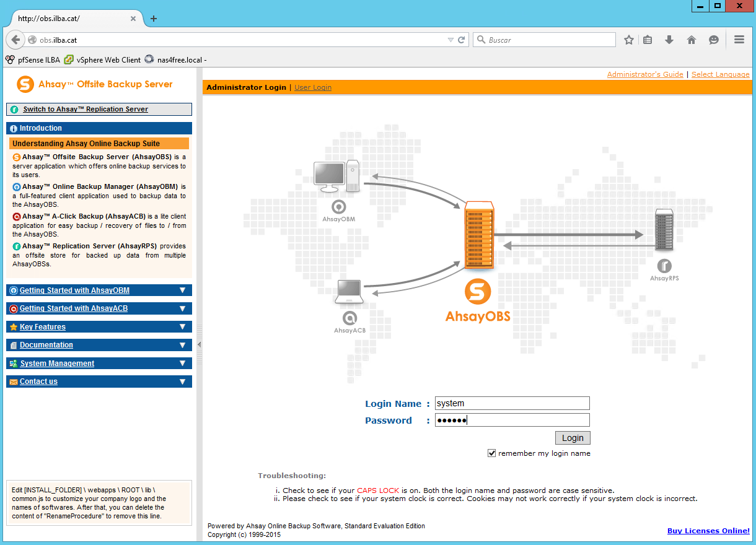The width and height of the screenshot is (756, 545).
Task: Select the Administrator Login tab
Action: tap(246, 87)
